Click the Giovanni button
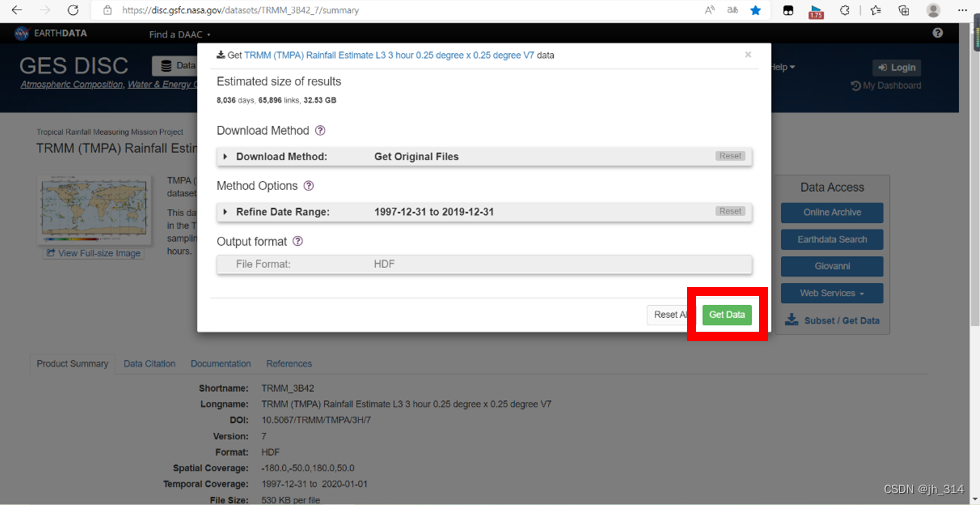This screenshot has width=980, height=506. click(832, 266)
